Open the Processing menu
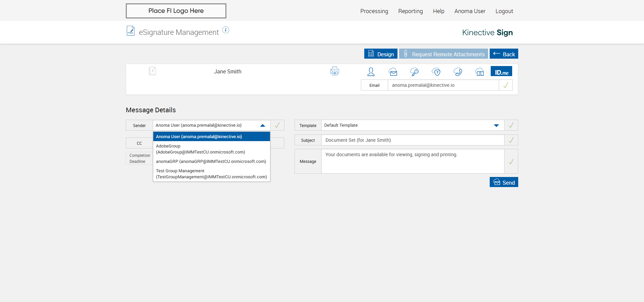 [374, 11]
